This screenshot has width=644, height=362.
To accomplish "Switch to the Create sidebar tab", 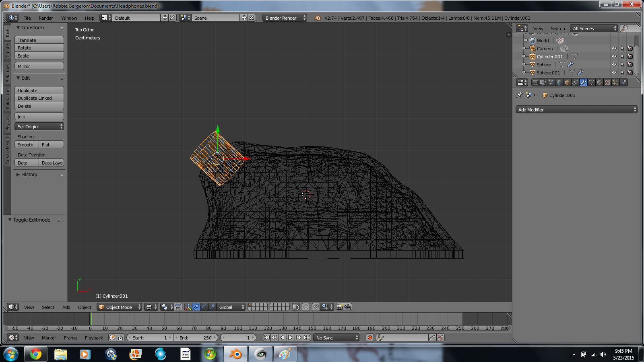I will coord(7,50).
